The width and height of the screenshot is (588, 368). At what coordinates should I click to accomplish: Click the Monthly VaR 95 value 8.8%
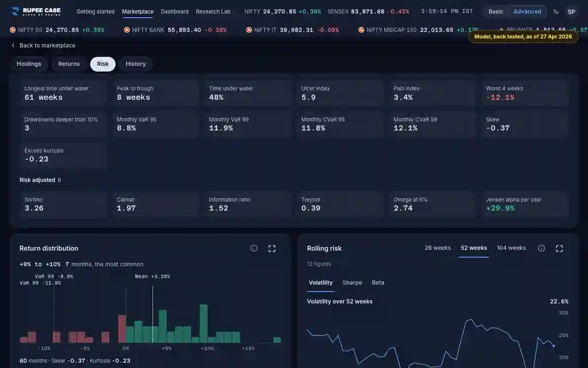[x=126, y=128]
